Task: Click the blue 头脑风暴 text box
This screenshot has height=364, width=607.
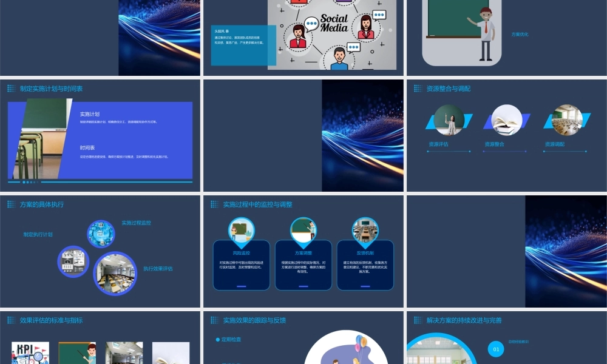Action: tap(243, 45)
